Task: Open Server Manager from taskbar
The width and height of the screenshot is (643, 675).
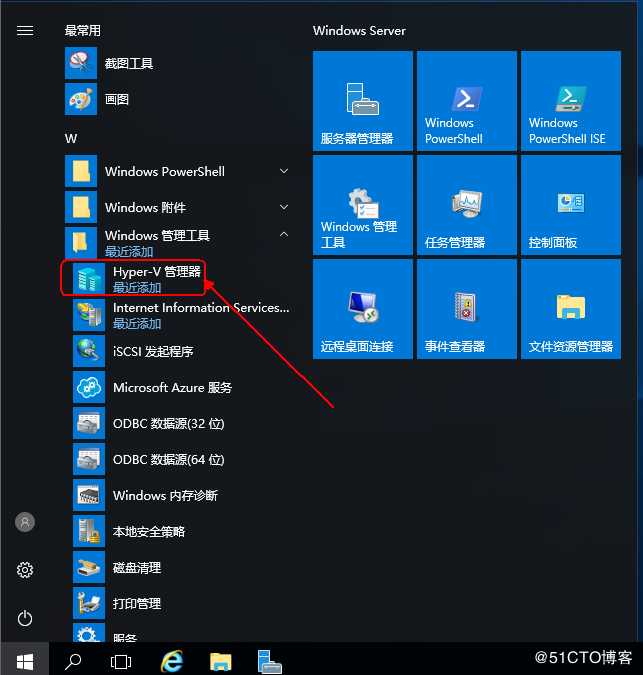Action: (x=269, y=661)
